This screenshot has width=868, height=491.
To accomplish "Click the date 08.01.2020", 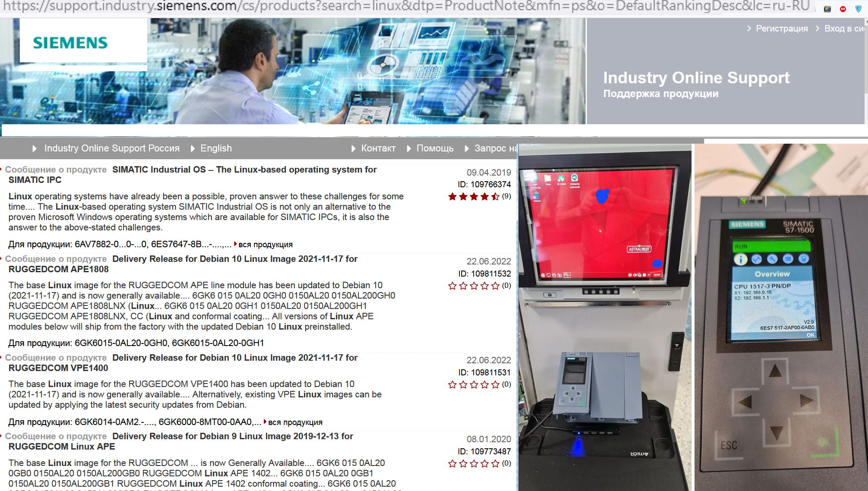I will click(489, 439).
